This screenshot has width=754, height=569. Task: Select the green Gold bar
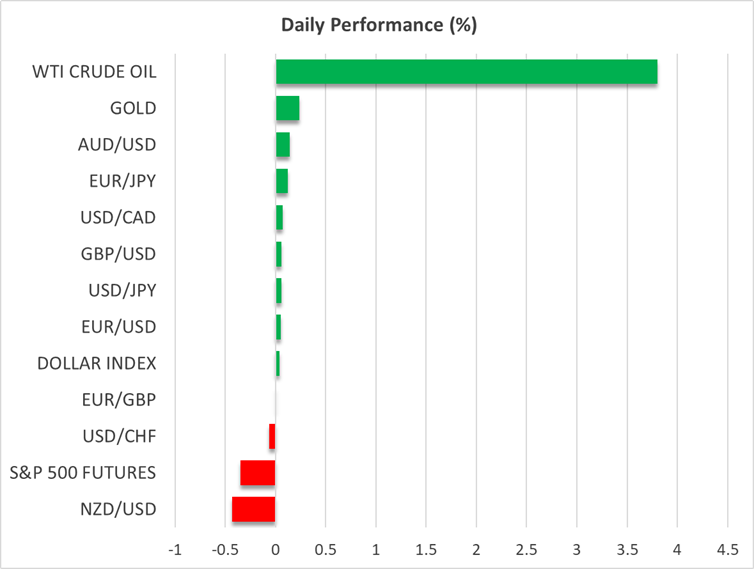287,108
